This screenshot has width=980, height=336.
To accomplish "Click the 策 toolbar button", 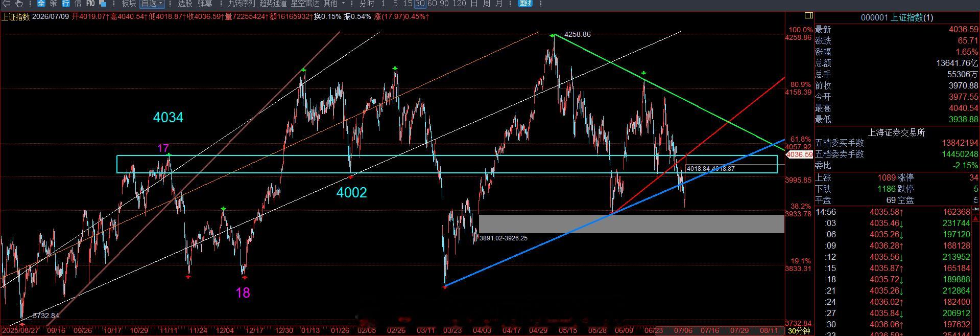I will point(54,3).
